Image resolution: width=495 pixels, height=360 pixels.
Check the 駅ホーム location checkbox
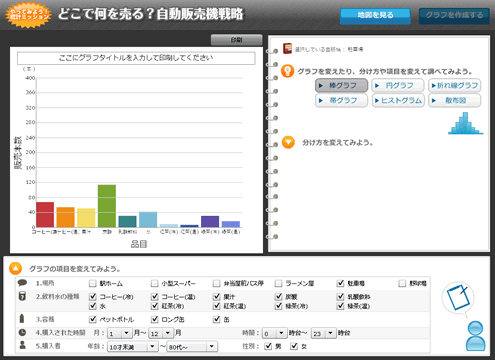coord(93,283)
